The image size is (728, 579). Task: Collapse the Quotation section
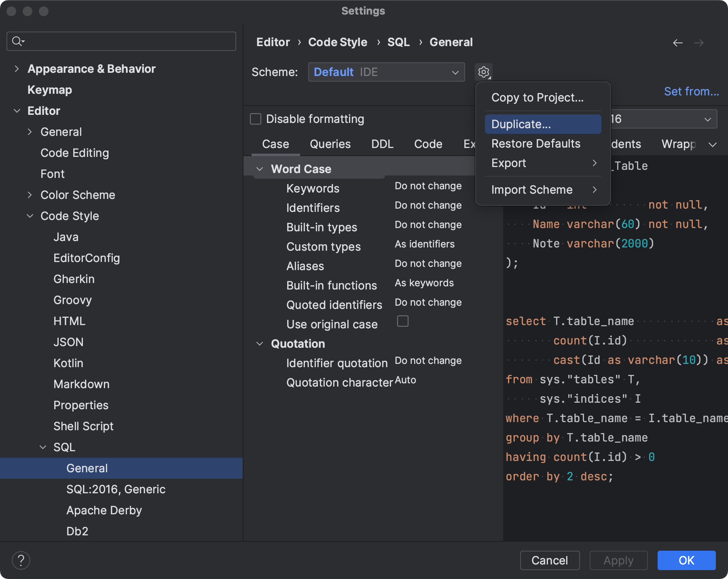[260, 343]
